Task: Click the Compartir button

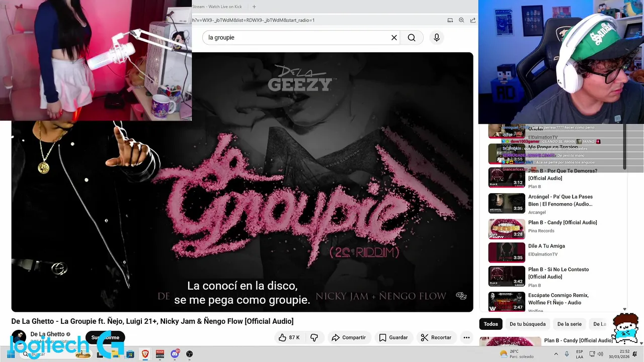Action: click(348, 337)
